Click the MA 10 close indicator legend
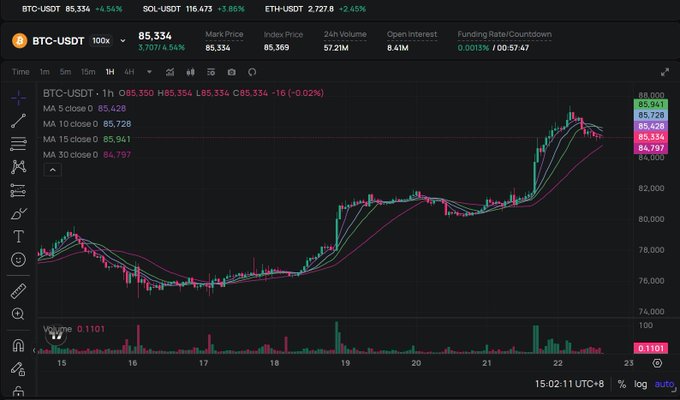Screen dimensions: 680x400 87,124
